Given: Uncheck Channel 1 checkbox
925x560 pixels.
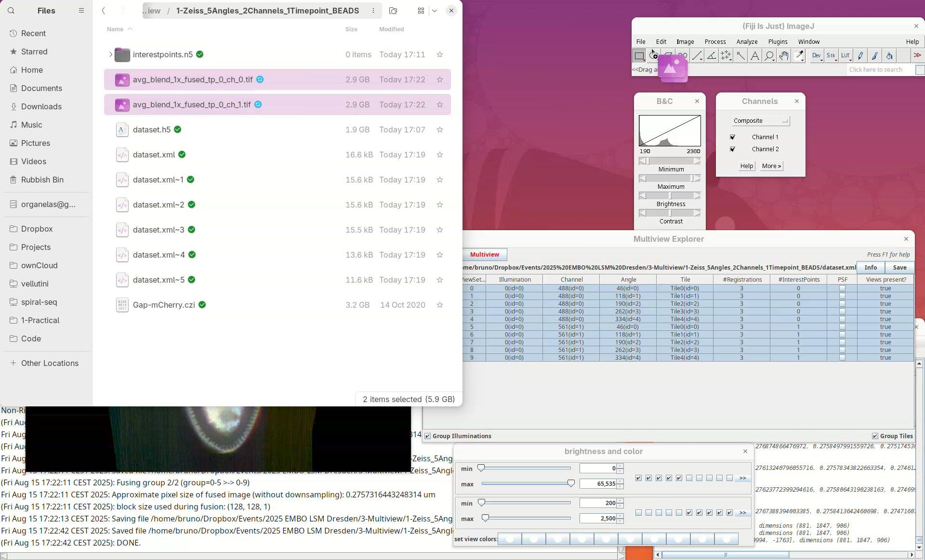Looking at the screenshot, I should click(x=733, y=137).
